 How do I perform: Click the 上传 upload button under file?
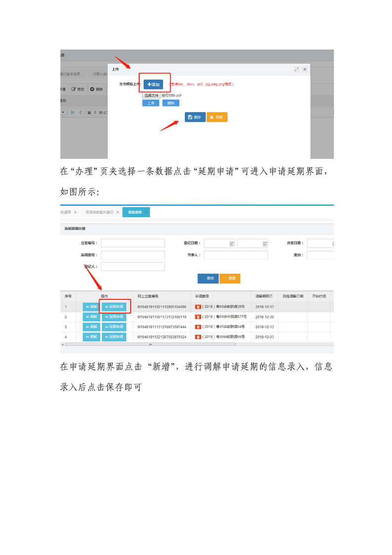click(151, 103)
